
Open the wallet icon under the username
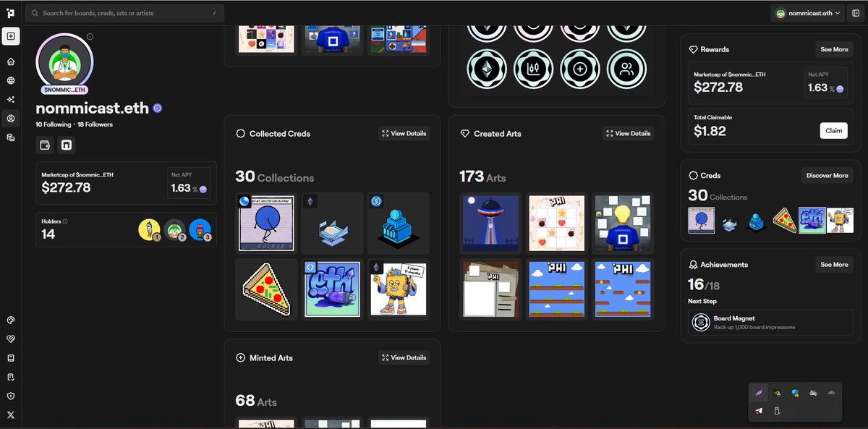[45, 145]
